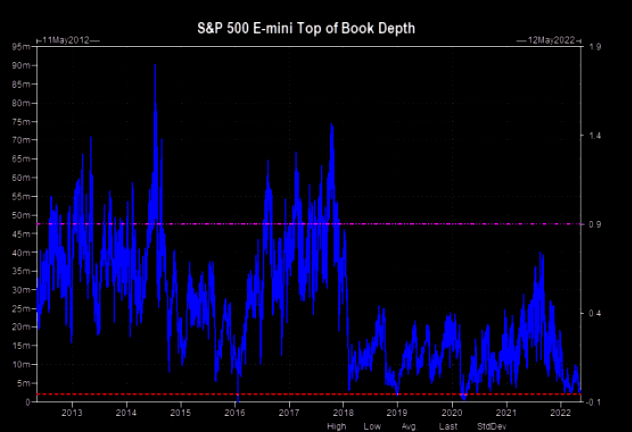Click the 1.4 right axis label
Image resolution: width=632 pixels, height=432 pixels.
[595, 136]
